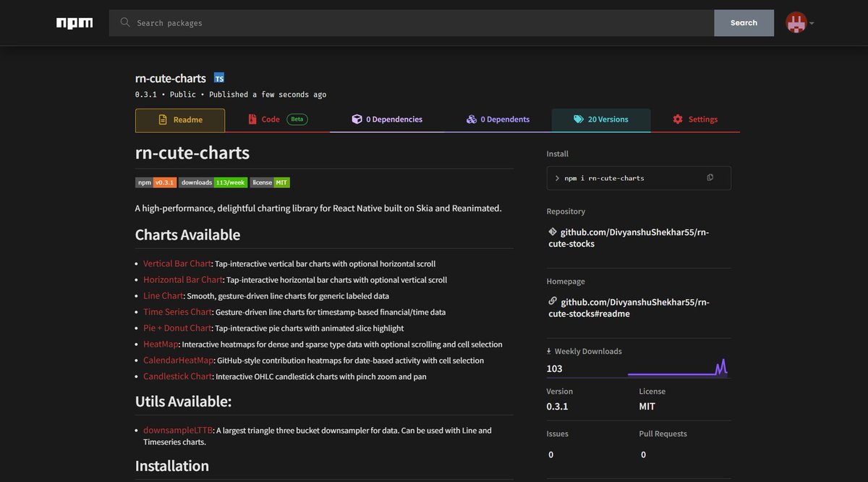868x482 pixels.
Task: Open the Readme tab
Action: (180, 120)
